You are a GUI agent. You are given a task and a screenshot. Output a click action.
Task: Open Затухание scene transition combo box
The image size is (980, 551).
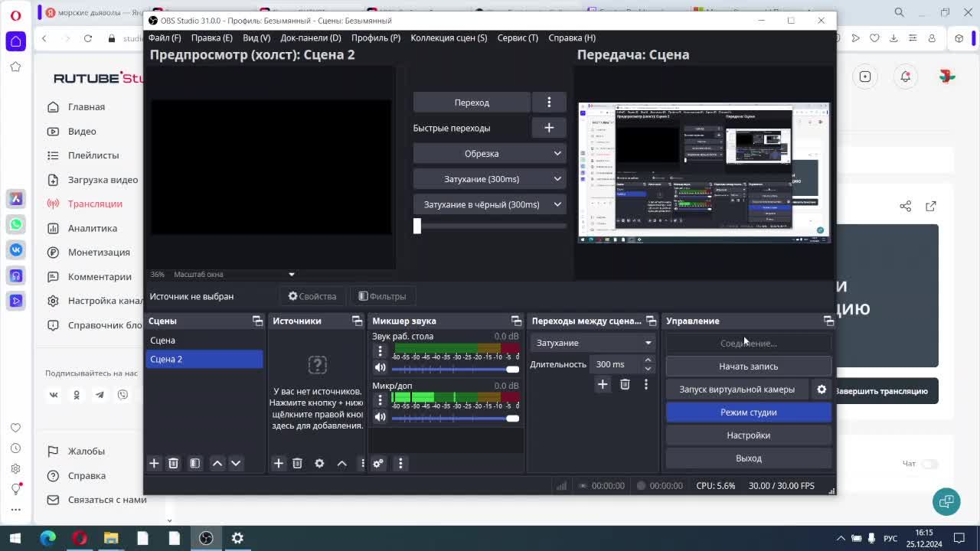pyautogui.click(x=593, y=343)
